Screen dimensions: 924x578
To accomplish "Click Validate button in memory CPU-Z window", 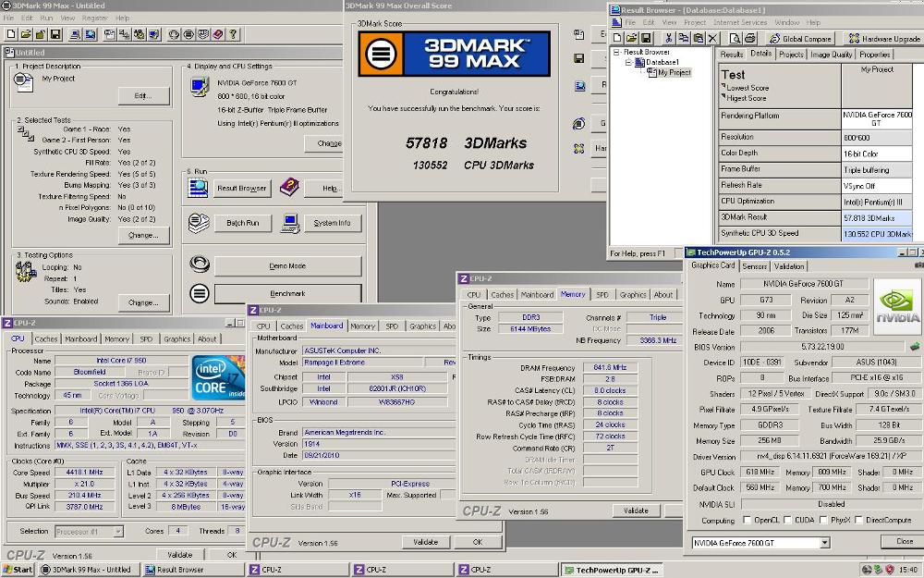I will click(x=636, y=510).
